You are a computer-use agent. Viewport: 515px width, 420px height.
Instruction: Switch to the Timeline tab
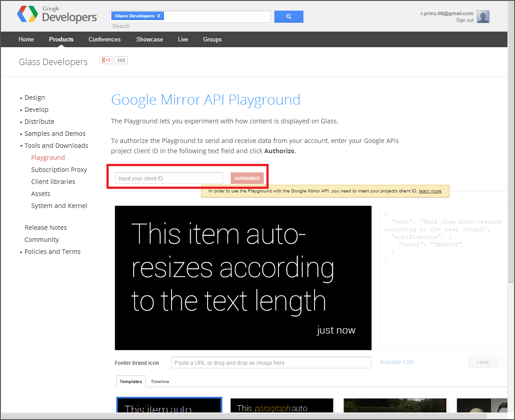click(160, 382)
